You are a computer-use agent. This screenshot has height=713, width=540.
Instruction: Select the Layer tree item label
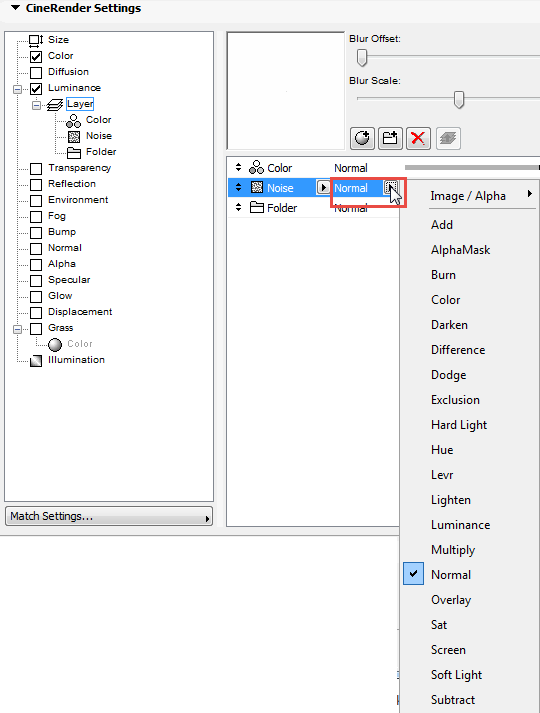click(x=80, y=104)
